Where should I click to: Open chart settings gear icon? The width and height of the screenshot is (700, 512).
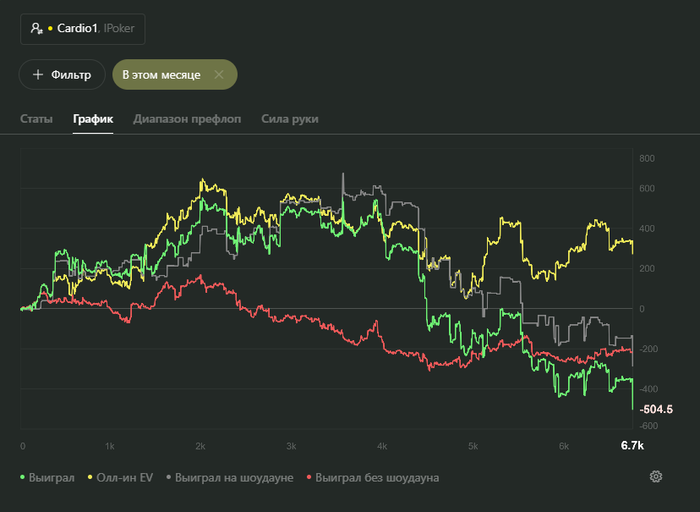(656, 476)
